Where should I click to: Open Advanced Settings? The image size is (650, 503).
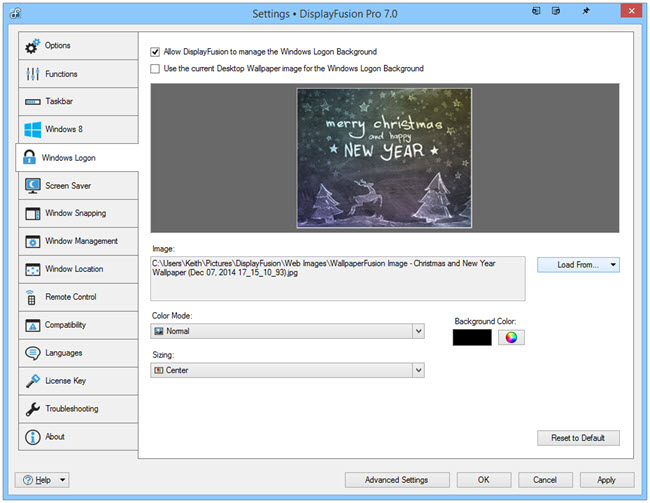(397, 480)
